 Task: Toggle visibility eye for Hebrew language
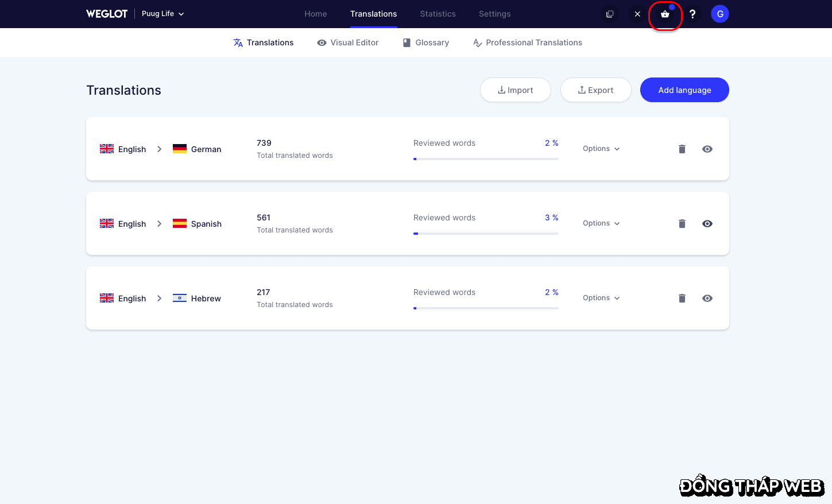point(707,298)
